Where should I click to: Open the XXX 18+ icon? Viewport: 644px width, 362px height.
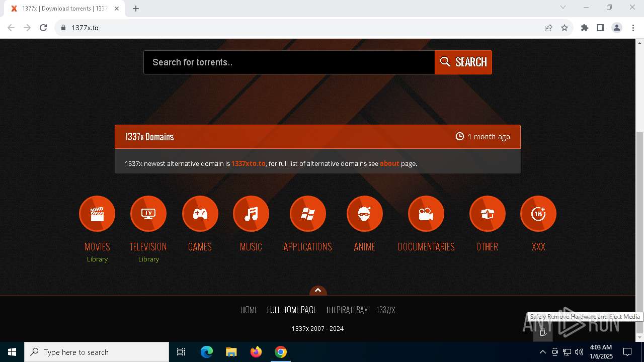(538, 214)
